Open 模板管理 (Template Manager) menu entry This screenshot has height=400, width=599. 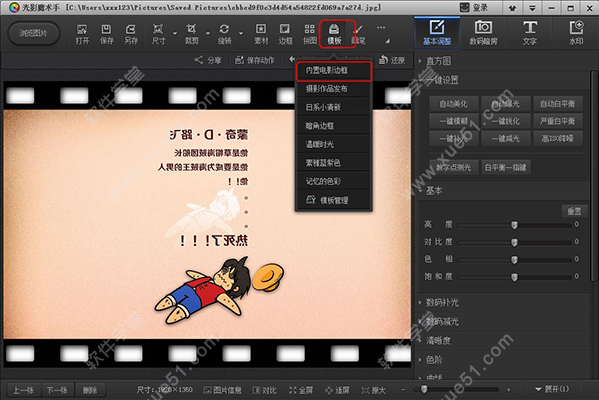coord(334,200)
